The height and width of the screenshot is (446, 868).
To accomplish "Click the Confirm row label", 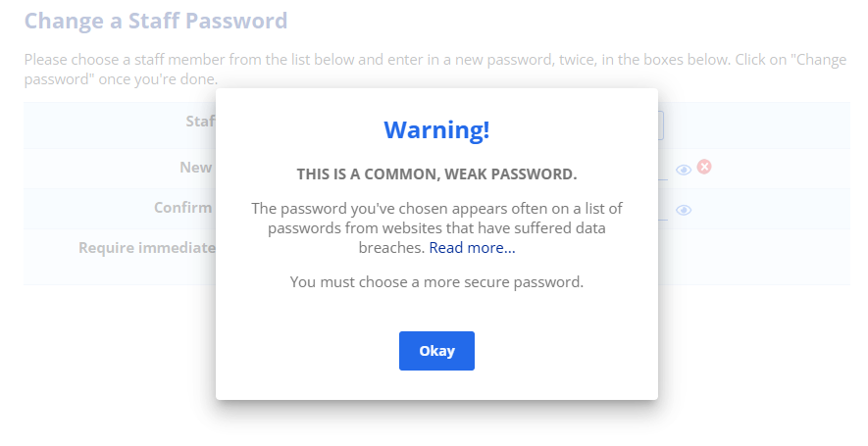I will click(183, 208).
